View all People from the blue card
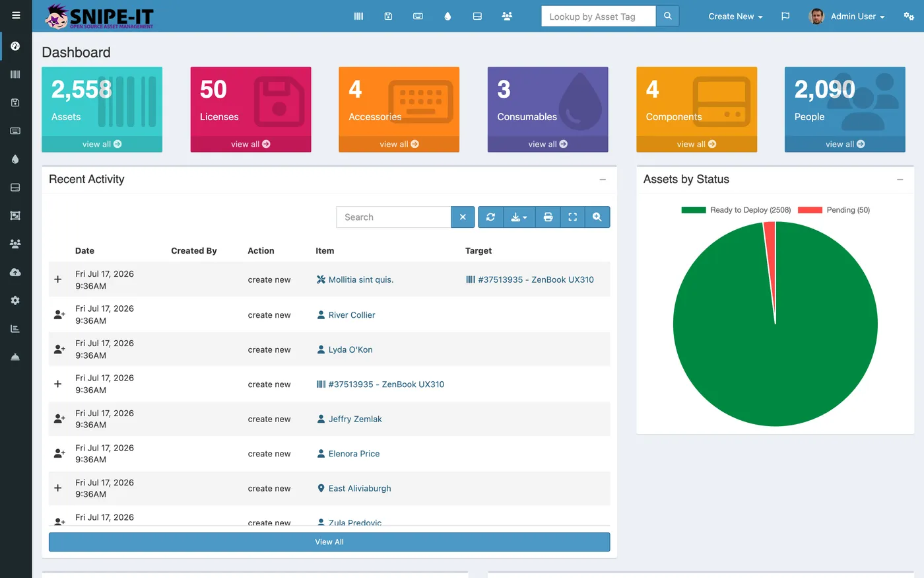 click(845, 144)
